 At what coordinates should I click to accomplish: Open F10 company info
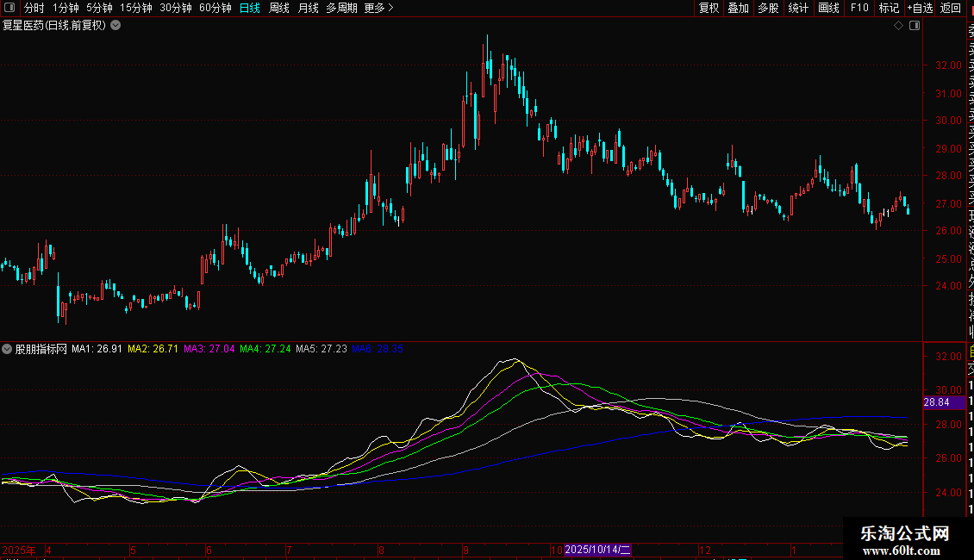pos(859,8)
